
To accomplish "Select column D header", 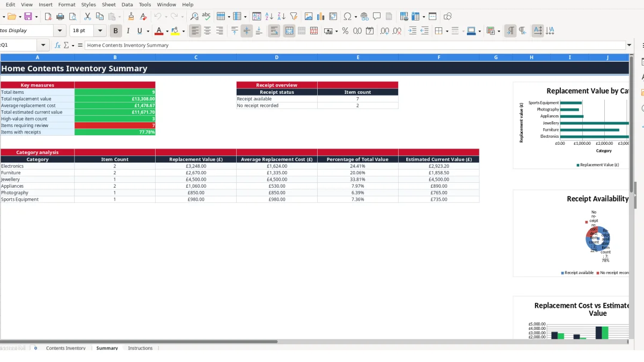I will tap(277, 57).
